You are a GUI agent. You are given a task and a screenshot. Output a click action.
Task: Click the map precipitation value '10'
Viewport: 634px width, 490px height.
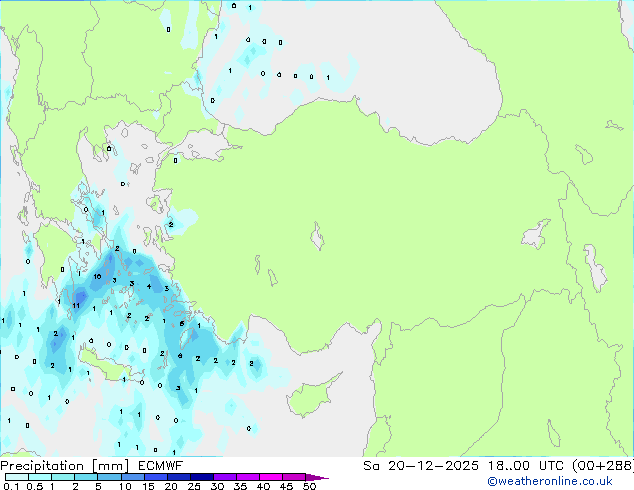tap(97, 277)
